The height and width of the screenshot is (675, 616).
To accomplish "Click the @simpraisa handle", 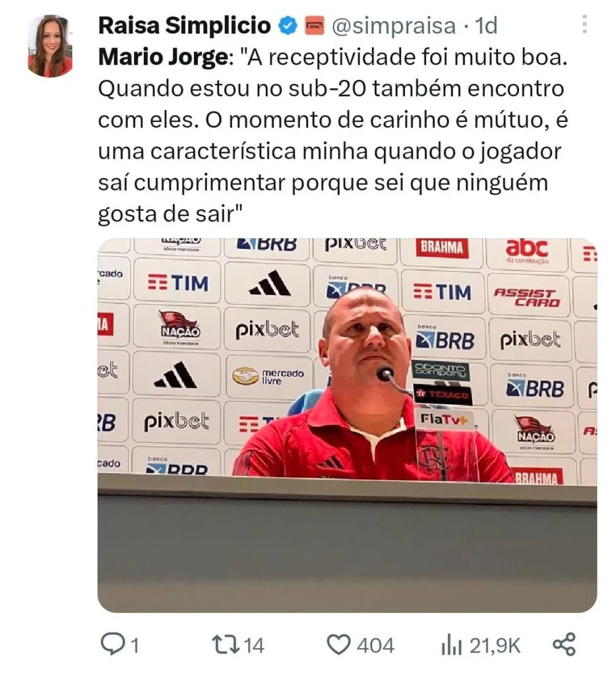I will click(394, 26).
